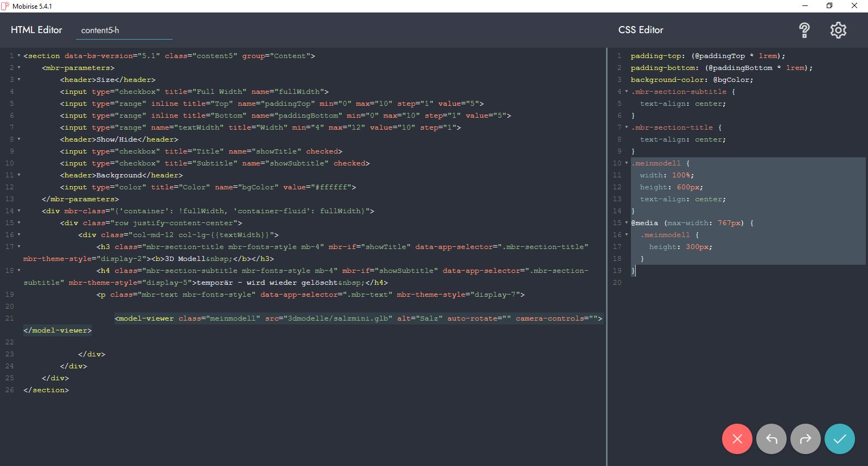This screenshot has height=466, width=868.
Task: Cancel changes with the red X button
Action: (737, 439)
